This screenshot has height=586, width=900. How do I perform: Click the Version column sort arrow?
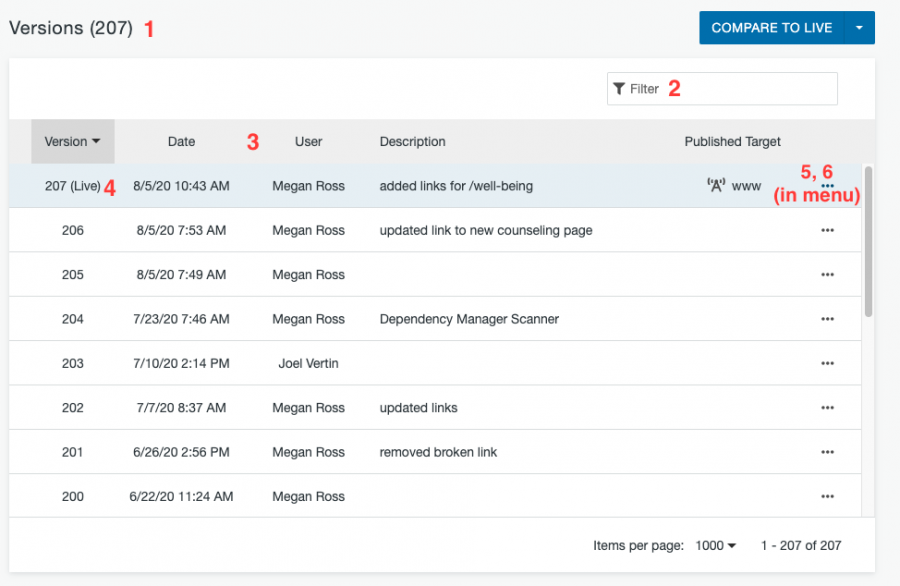tap(97, 141)
